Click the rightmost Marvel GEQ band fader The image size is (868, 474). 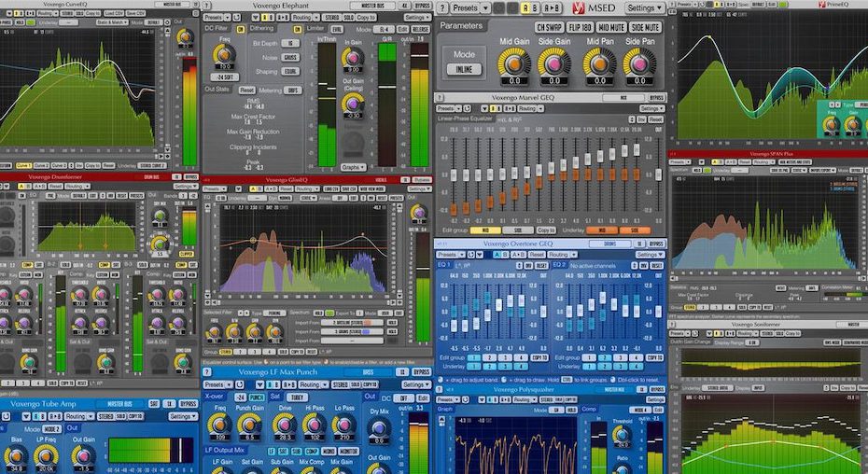pyautogui.click(x=637, y=149)
